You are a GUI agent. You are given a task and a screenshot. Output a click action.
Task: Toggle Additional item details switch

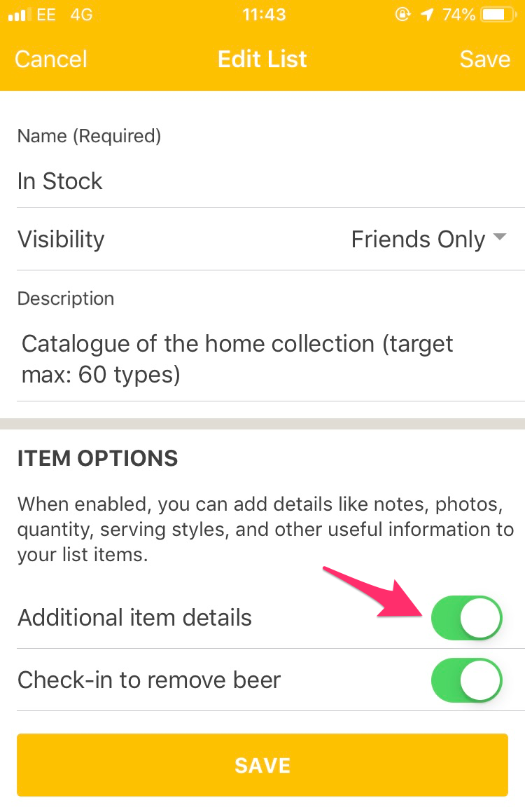pyautogui.click(x=467, y=618)
